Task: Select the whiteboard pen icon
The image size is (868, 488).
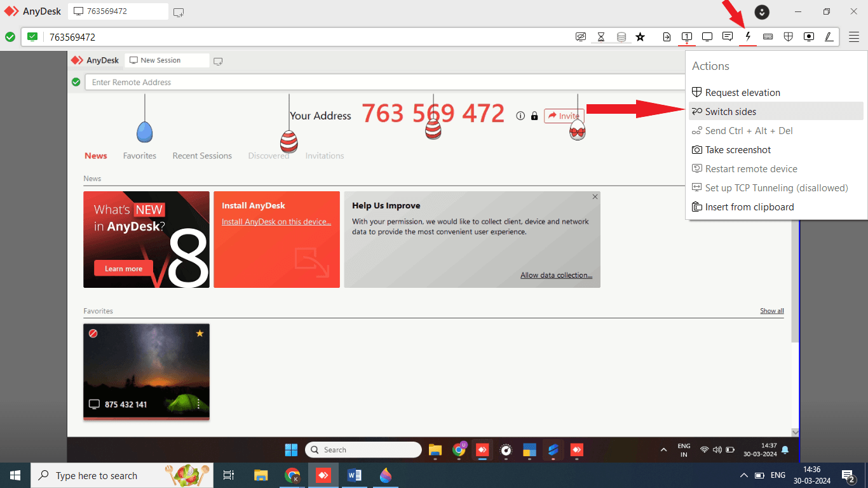Action: [829, 37]
